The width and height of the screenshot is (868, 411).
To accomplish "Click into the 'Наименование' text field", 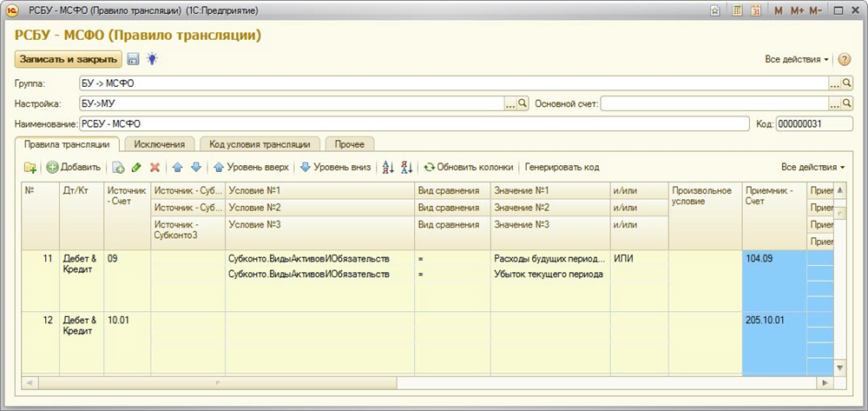I will click(412, 124).
